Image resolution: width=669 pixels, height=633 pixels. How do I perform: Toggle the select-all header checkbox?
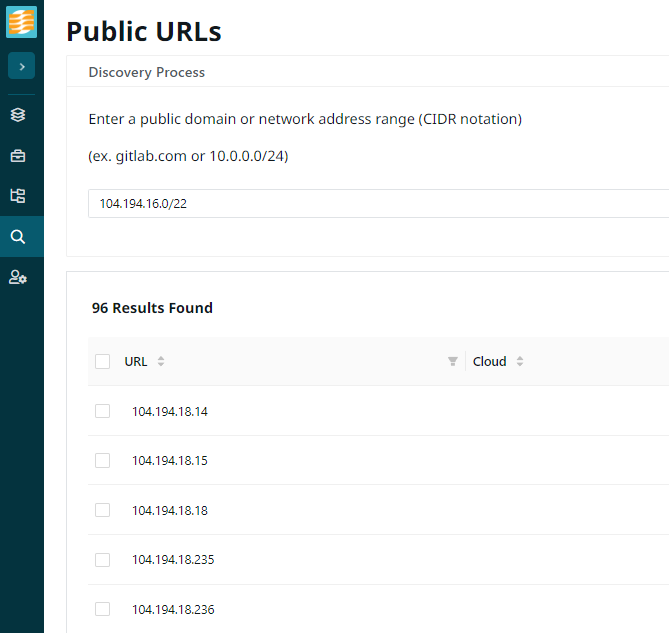102,362
